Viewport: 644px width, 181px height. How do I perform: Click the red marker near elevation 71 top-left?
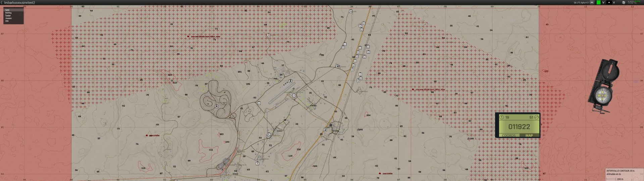(x=188, y=37)
